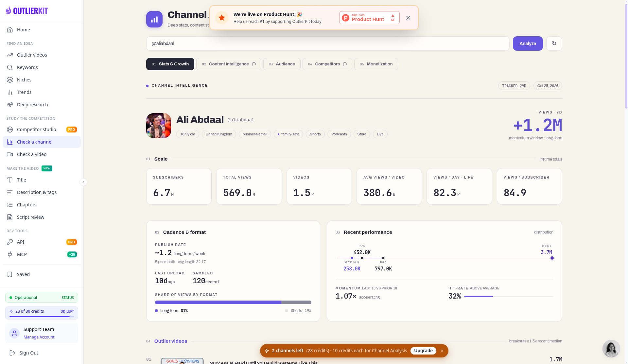Open Trends in the sidebar
Screen dimensions: 628x364
coord(42,92)
